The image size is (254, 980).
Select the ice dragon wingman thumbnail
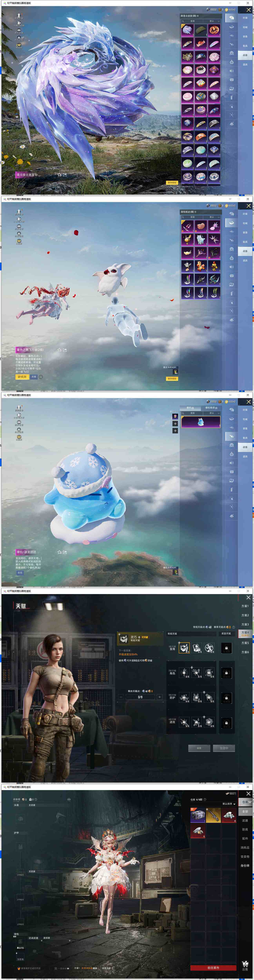[201, 422]
